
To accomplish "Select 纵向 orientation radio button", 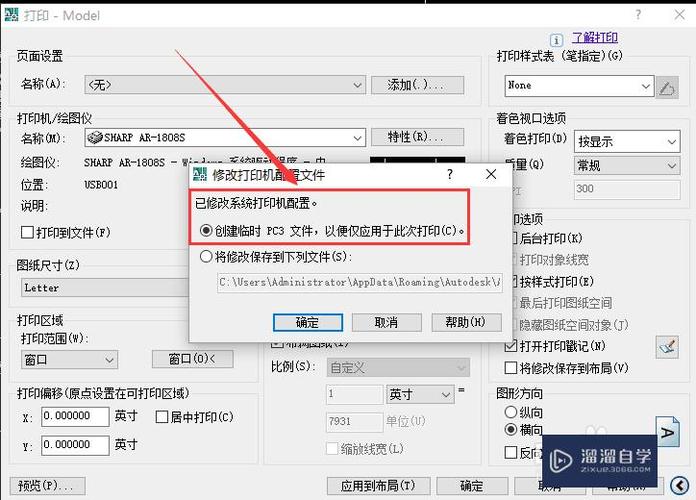I will pyautogui.click(x=511, y=412).
